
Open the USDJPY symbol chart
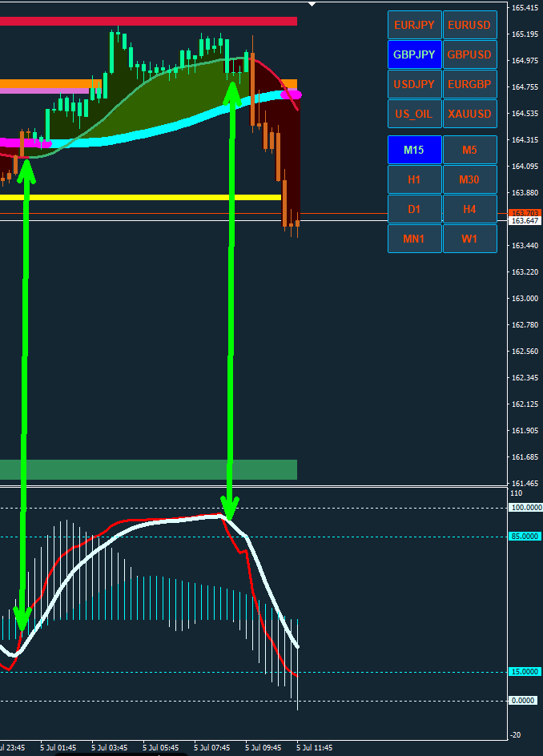tap(415, 84)
